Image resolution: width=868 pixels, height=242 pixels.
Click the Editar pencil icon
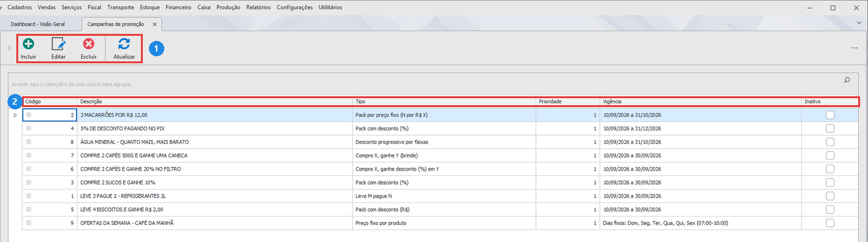[x=58, y=44]
